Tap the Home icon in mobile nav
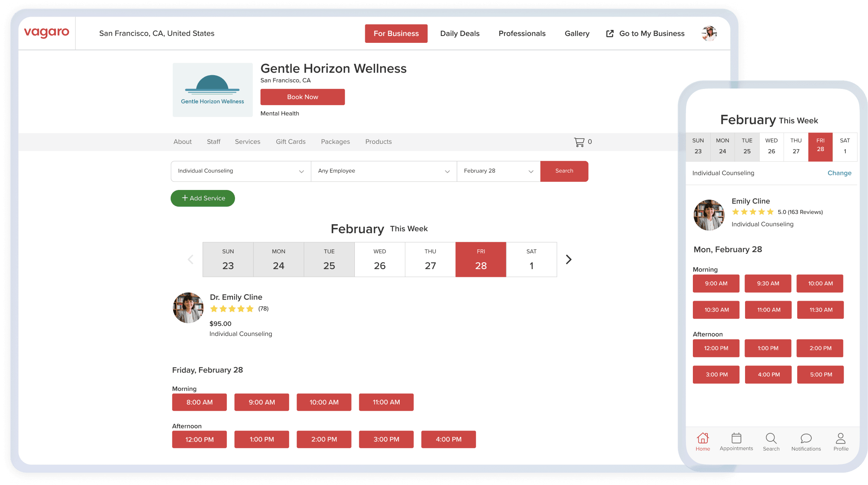 pyautogui.click(x=703, y=439)
